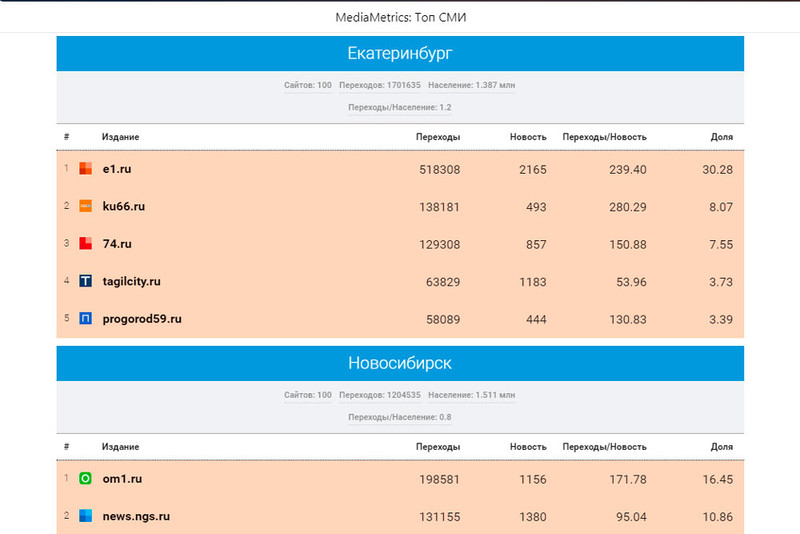Open the tagilcity.ru publication link
This screenshot has width=800, height=534.
pyautogui.click(x=131, y=281)
